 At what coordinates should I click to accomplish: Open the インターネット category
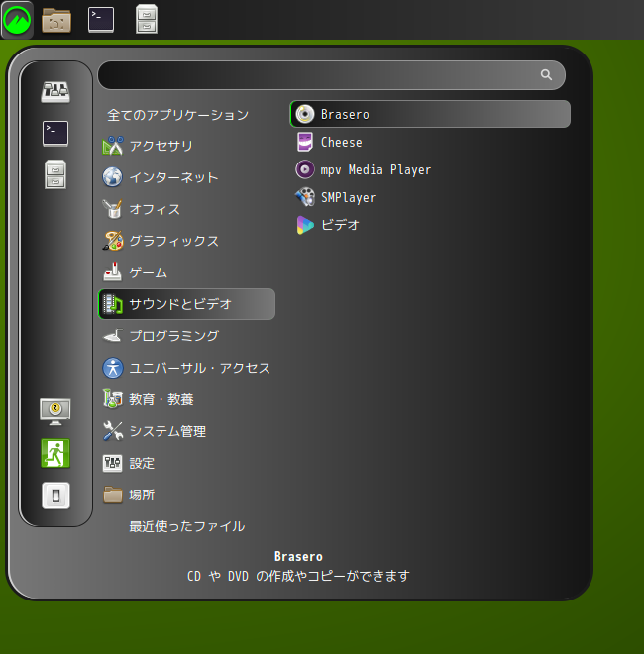point(187,177)
